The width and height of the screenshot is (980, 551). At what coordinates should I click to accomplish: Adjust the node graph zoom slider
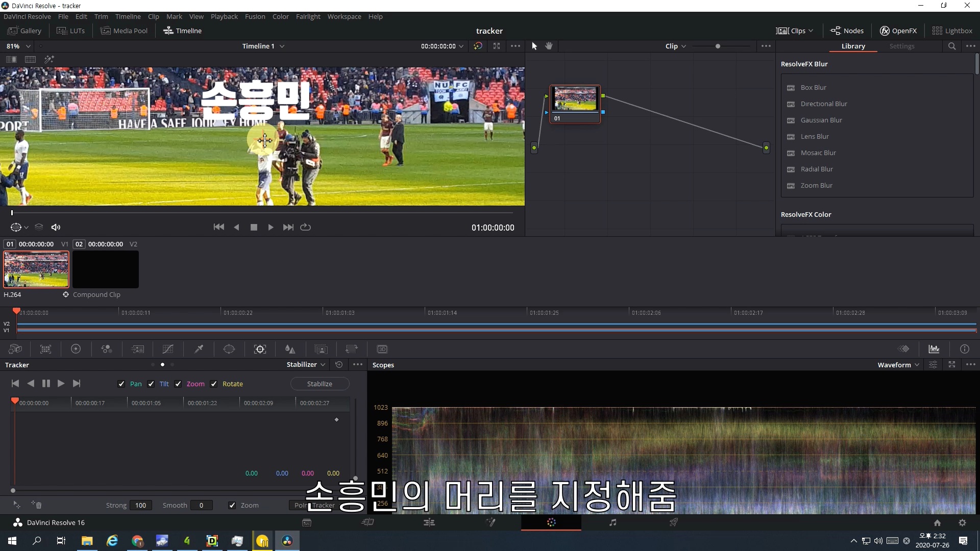718,46
